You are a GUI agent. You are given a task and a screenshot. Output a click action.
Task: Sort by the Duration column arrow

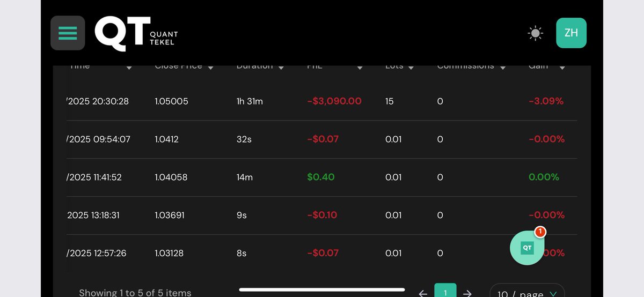coord(280,68)
